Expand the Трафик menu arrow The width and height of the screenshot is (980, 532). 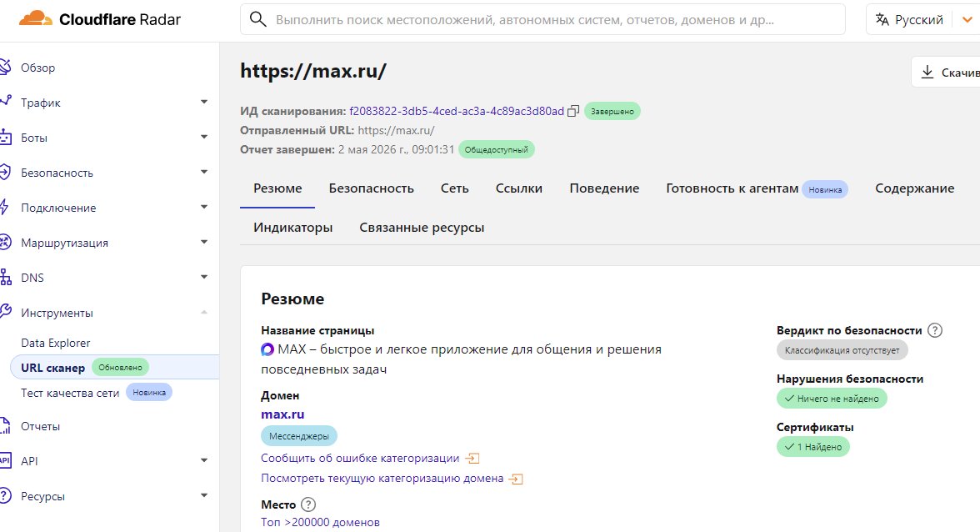(x=203, y=101)
